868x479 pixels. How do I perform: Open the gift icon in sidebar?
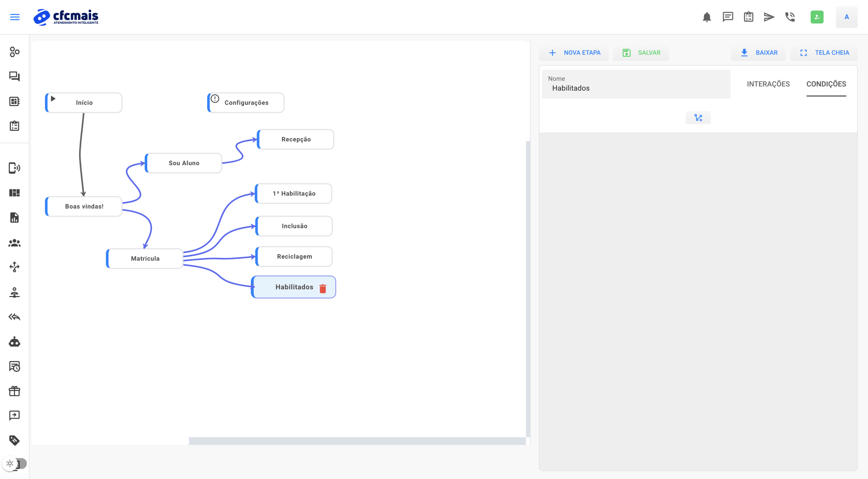tap(14, 391)
